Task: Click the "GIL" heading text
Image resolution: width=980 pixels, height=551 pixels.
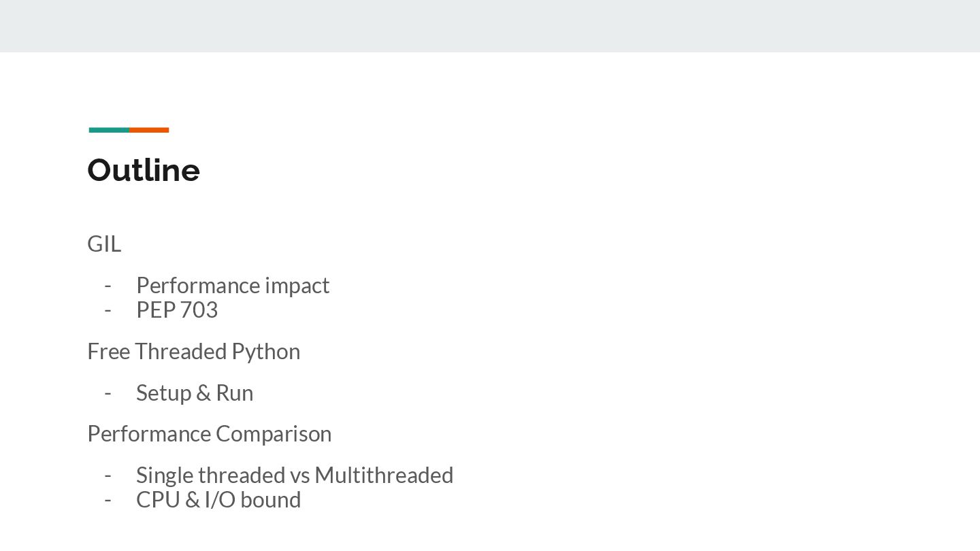Action: [104, 244]
